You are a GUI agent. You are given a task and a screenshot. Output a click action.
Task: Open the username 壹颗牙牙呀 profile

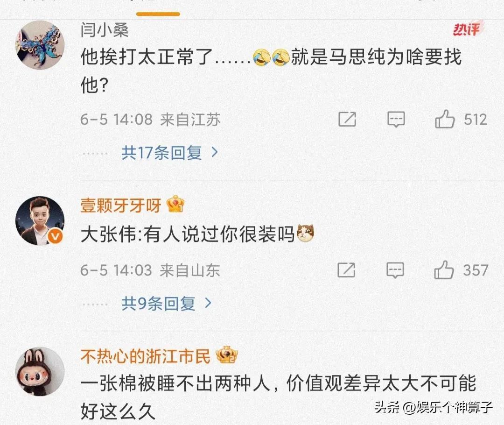coord(120,205)
